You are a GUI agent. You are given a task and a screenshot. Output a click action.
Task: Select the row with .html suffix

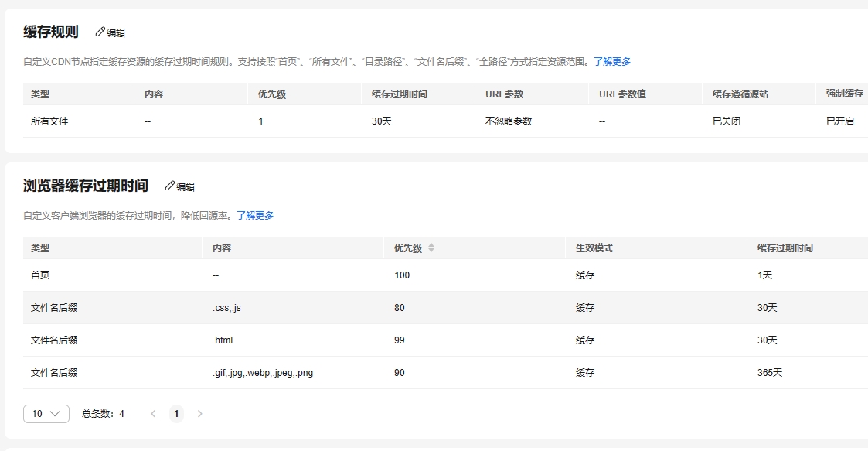point(223,340)
